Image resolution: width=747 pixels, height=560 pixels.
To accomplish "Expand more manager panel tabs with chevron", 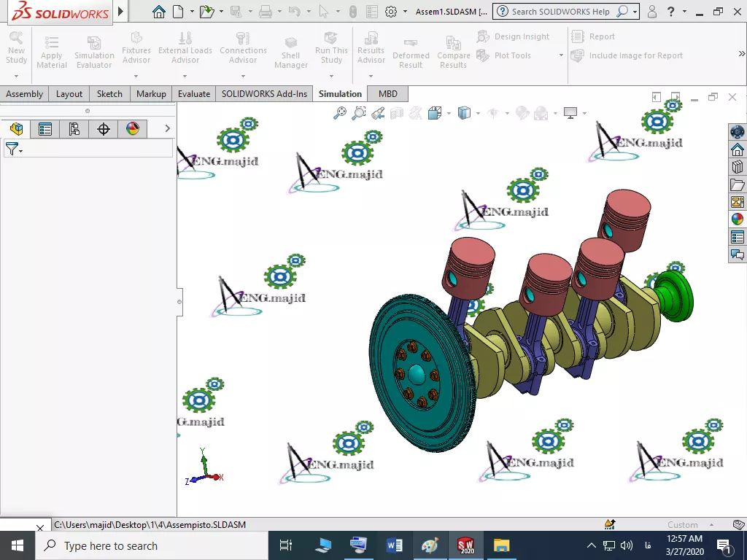I will pyautogui.click(x=167, y=129).
